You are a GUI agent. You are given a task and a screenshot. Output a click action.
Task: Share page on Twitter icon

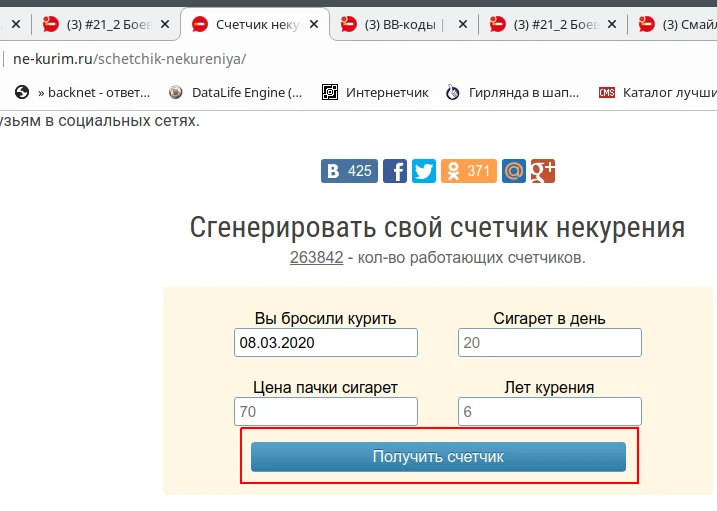click(x=424, y=171)
